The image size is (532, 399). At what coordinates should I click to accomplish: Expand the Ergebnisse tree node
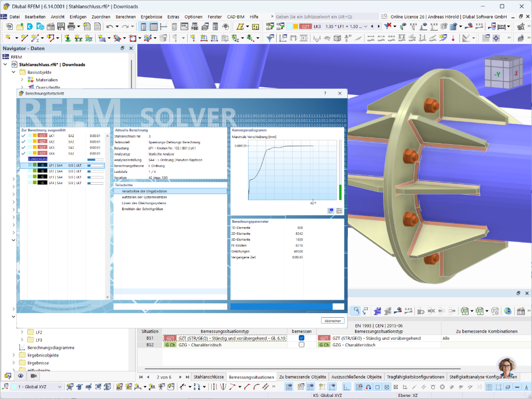pos(14,363)
